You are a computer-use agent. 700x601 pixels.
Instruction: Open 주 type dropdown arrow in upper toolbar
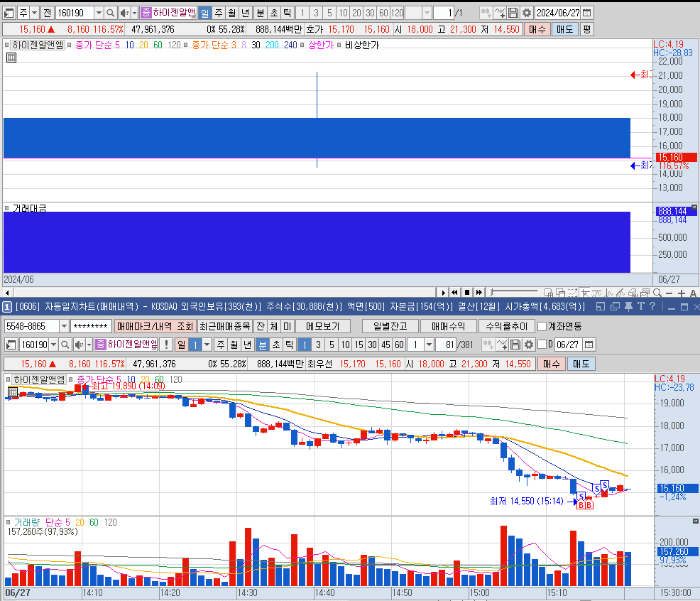point(34,13)
